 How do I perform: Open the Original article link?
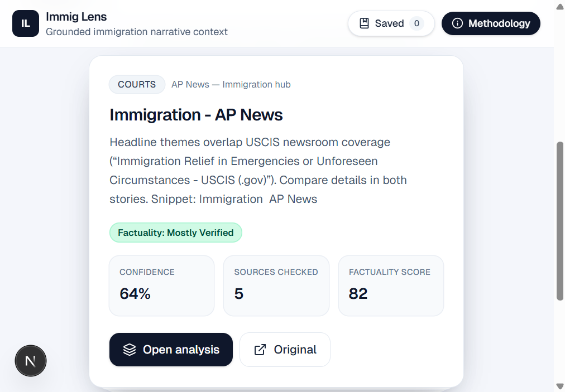pos(285,350)
